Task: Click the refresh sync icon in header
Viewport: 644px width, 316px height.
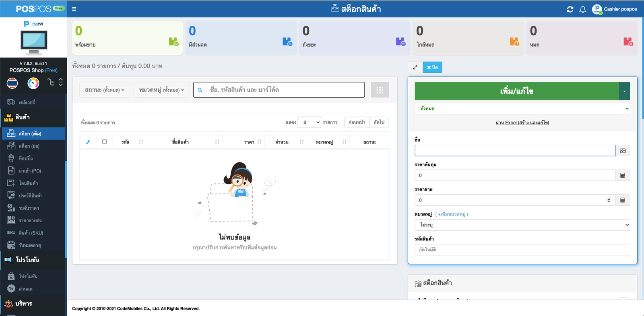Action: click(570, 9)
